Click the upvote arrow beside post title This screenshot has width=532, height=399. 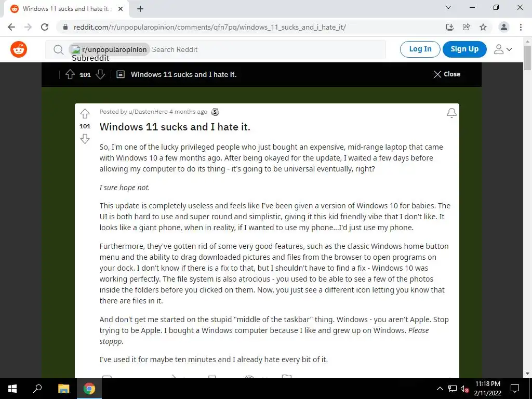[85, 113]
